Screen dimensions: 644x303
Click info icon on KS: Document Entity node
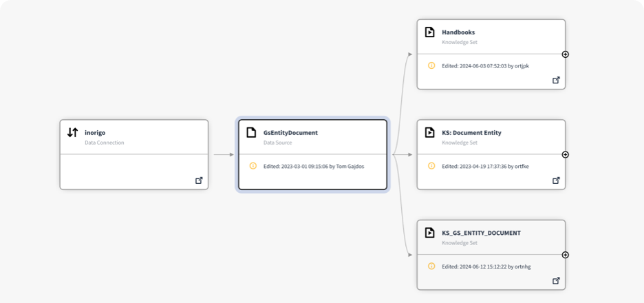431,166
